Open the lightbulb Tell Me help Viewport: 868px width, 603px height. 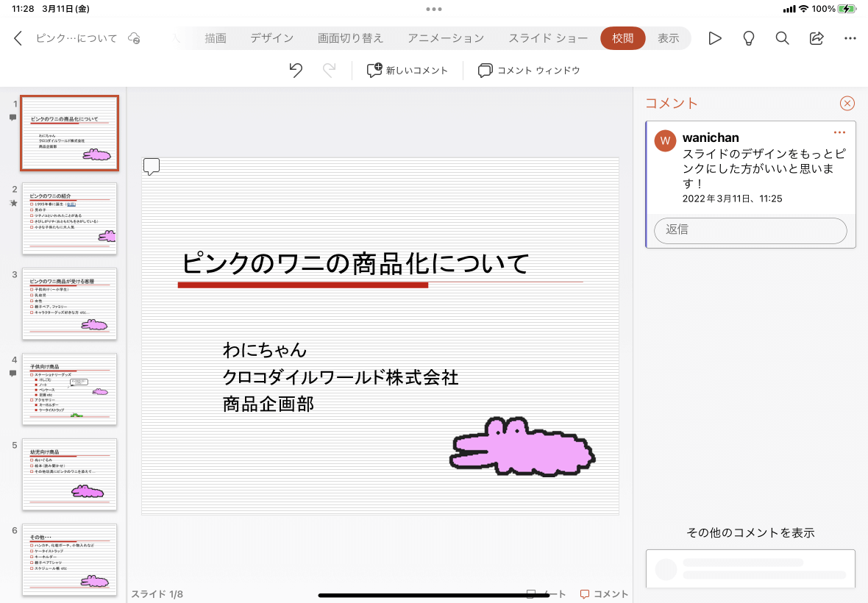click(x=748, y=38)
